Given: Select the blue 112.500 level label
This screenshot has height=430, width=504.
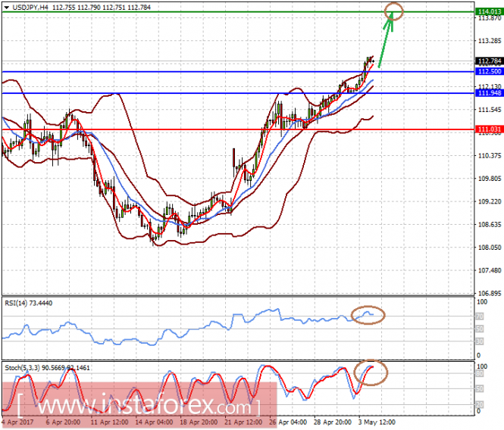Looking at the screenshot, I should 489,71.
